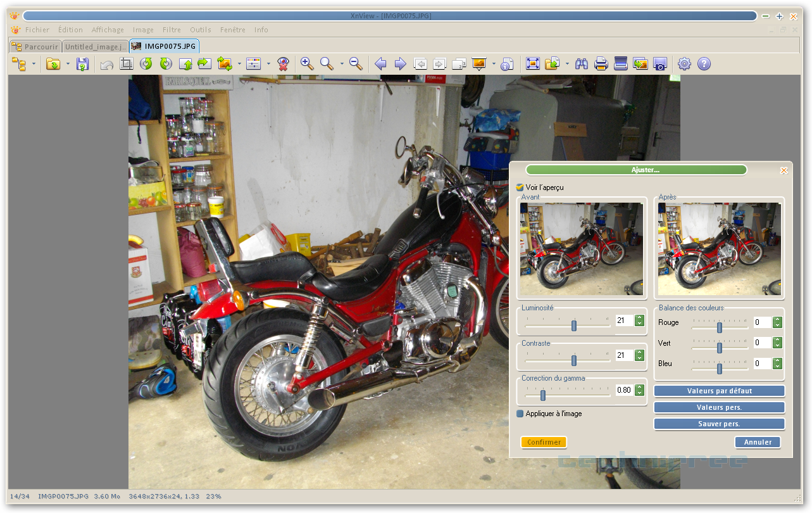812x513 pixels.
Task: Open the settings gear icon in toolbar
Action: click(684, 63)
